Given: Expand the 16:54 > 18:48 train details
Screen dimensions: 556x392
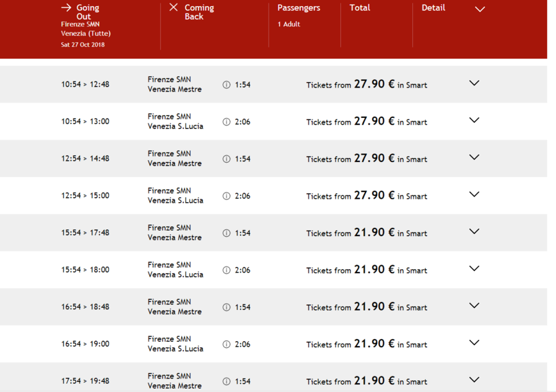Looking at the screenshot, I should tap(474, 306).
